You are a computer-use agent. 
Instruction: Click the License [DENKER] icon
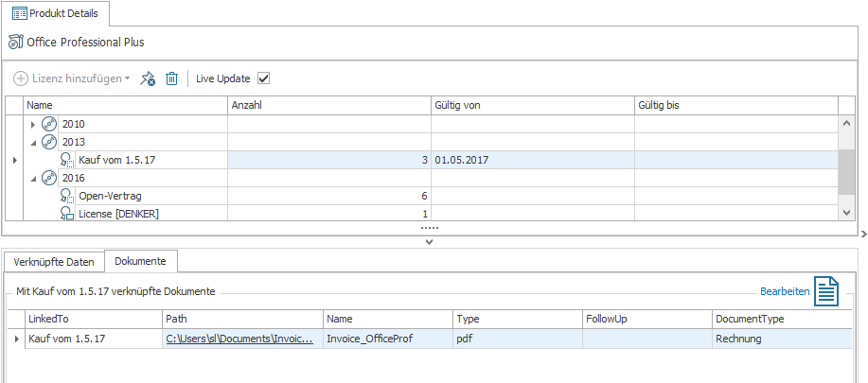coord(67,214)
